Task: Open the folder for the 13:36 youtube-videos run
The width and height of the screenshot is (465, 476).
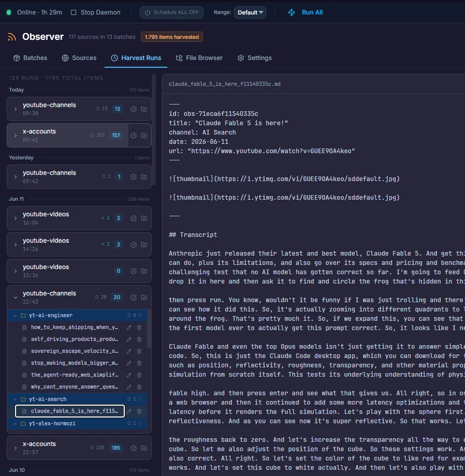Action: tap(144, 271)
